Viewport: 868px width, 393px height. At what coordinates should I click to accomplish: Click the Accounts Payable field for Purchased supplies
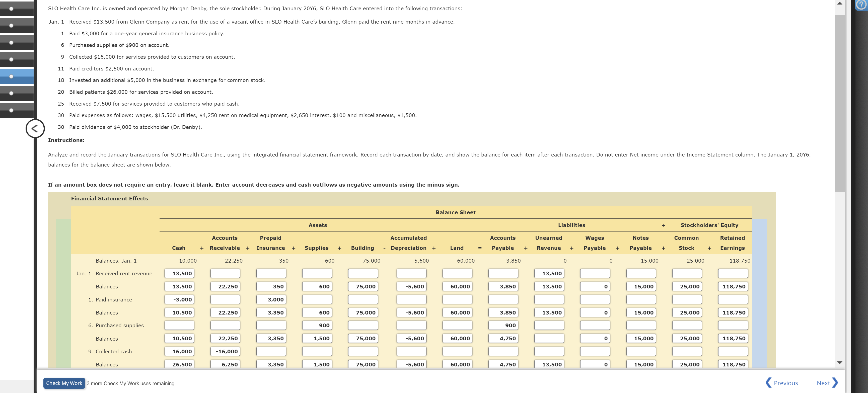[x=503, y=325]
